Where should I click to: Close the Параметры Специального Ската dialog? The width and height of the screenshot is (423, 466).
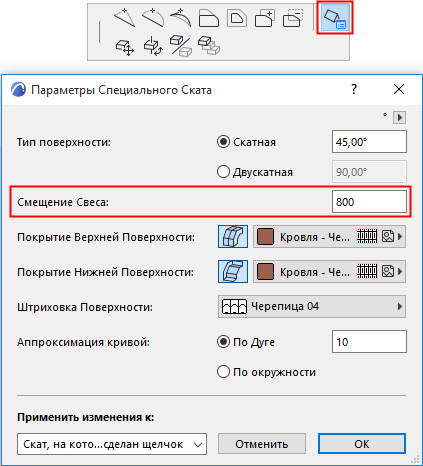(399, 89)
